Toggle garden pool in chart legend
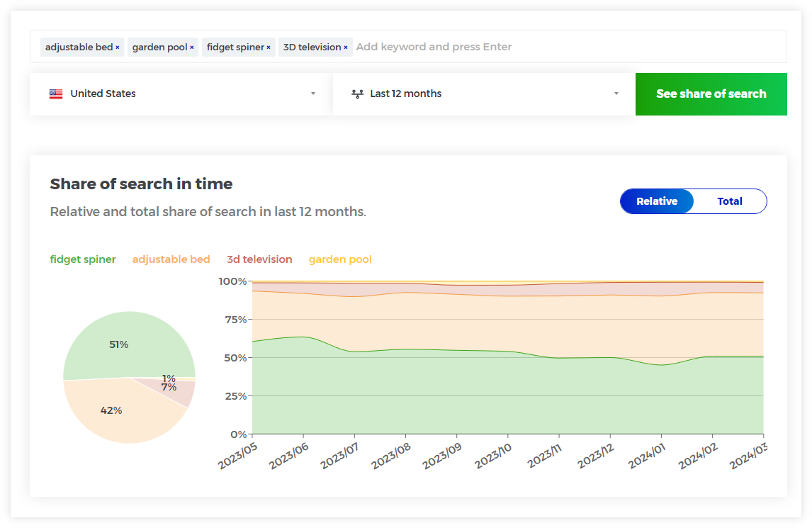The image size is (812, 528). [x=340, y=259]
